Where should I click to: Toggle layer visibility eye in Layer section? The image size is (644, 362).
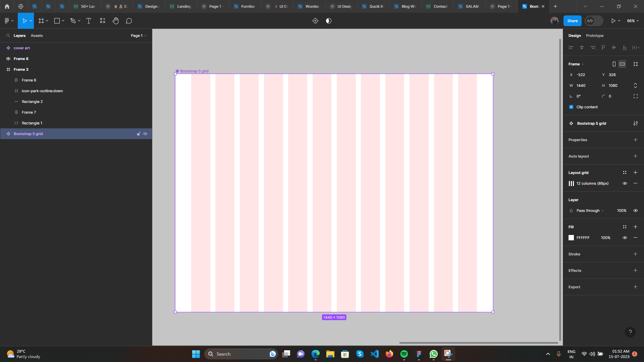click(636, 210)
